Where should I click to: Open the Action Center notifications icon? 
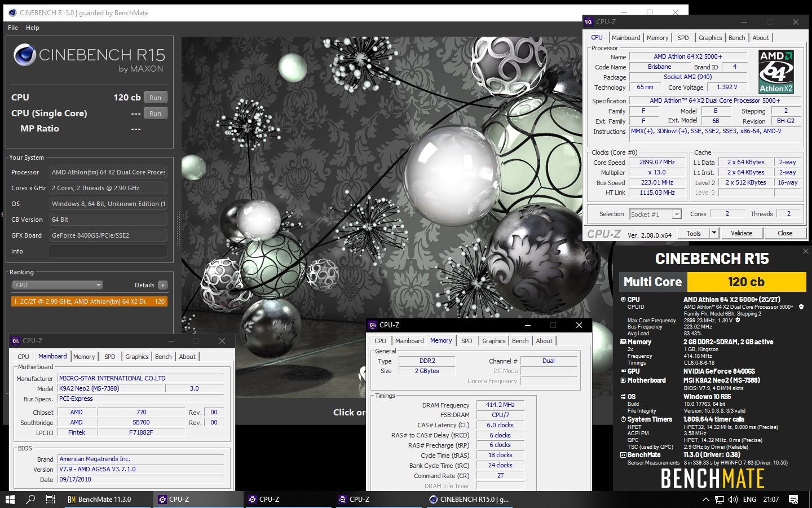point(793,500)
